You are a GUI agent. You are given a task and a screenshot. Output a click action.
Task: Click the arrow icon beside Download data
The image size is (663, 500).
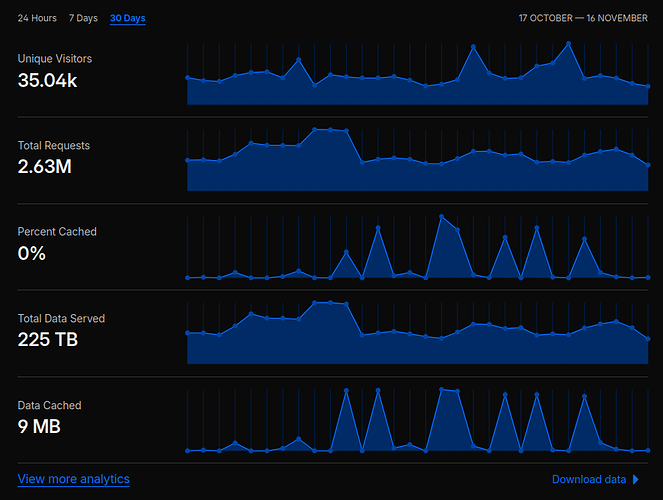(636, 479)
